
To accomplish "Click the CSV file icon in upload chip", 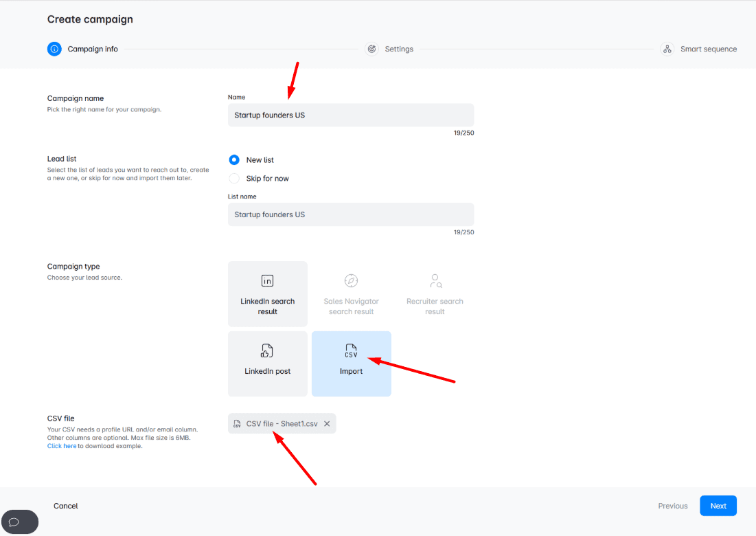I will coord(237,423).
